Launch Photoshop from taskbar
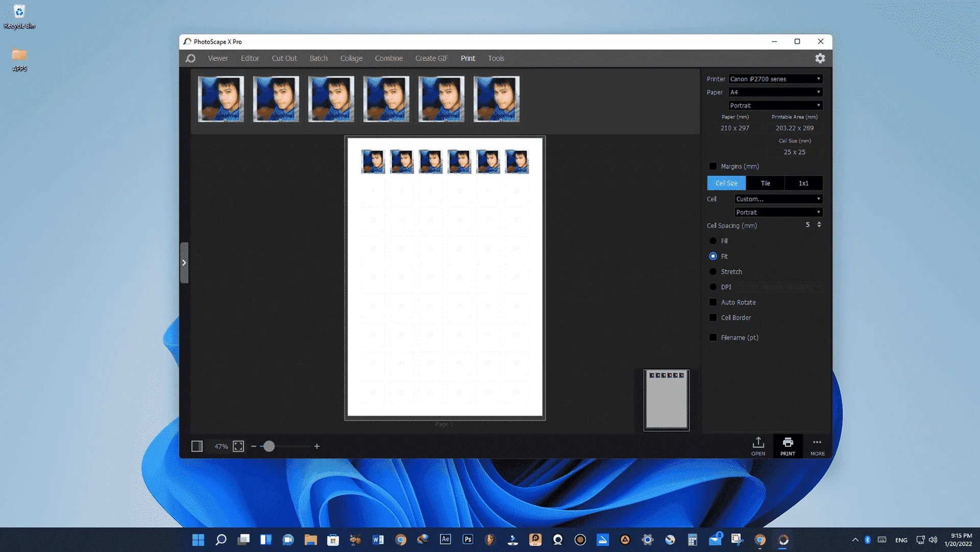980x552 pixels. tap(468, 540)
